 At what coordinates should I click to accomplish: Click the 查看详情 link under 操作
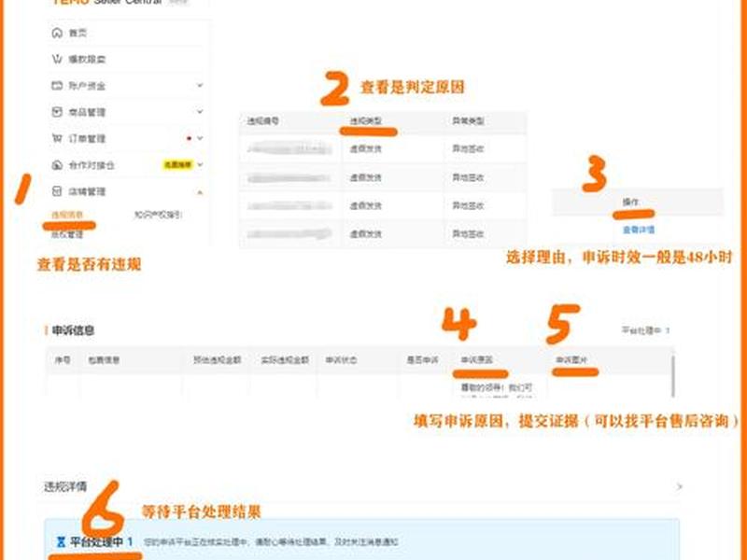639,230
